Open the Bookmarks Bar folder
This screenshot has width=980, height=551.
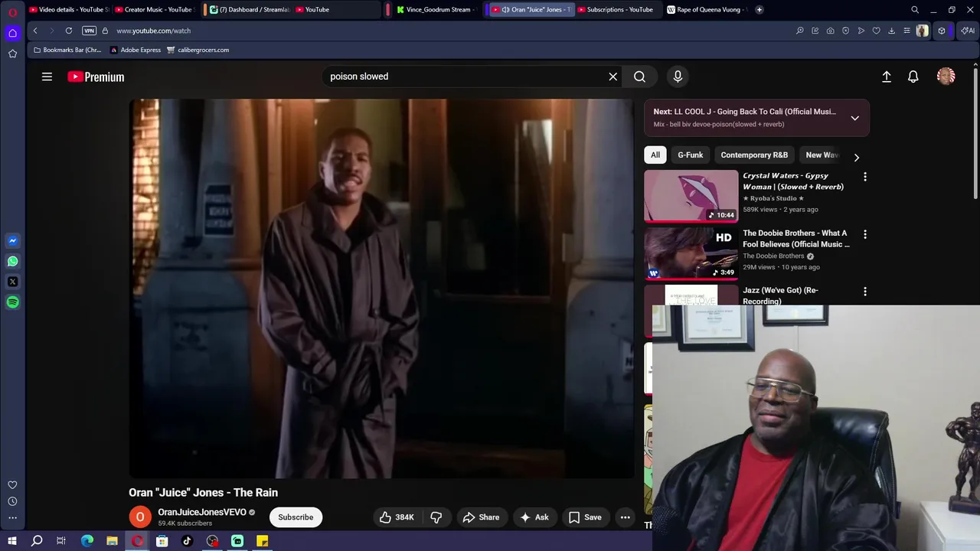pos(67,50)
